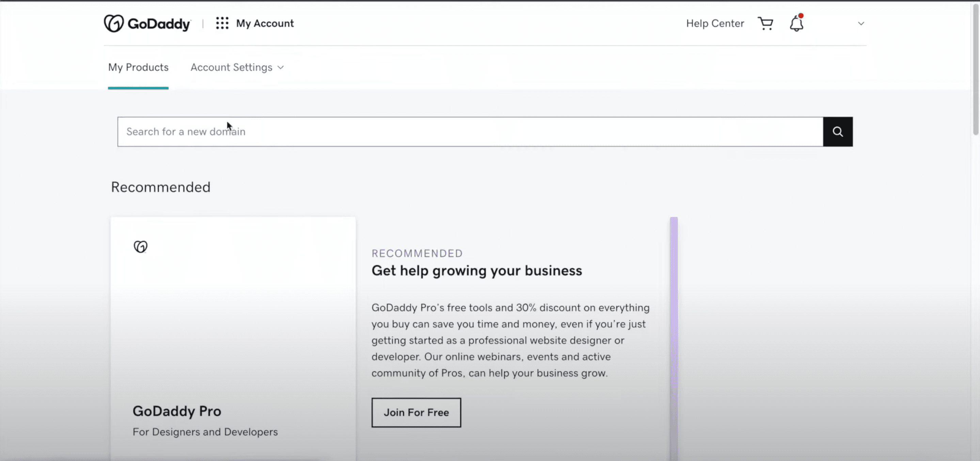View notifications via the bell icon
Viewport: 980px width, 461px height.
(796, 23)
